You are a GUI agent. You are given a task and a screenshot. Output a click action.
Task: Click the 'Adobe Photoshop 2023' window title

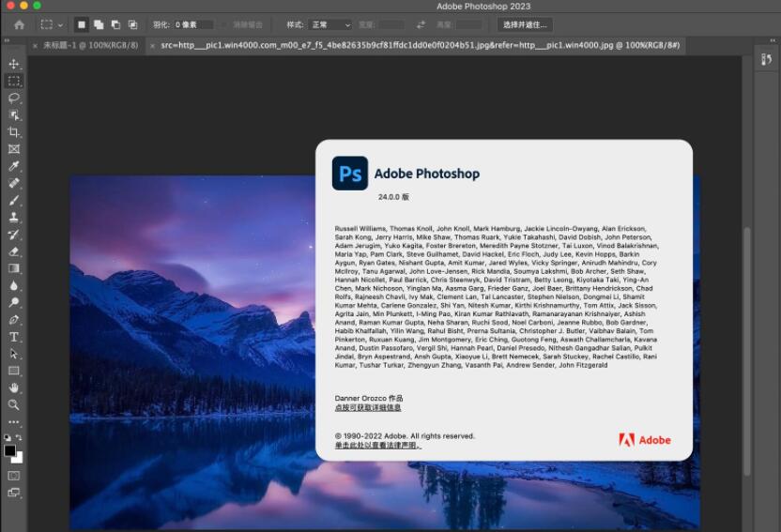[483, 7]
